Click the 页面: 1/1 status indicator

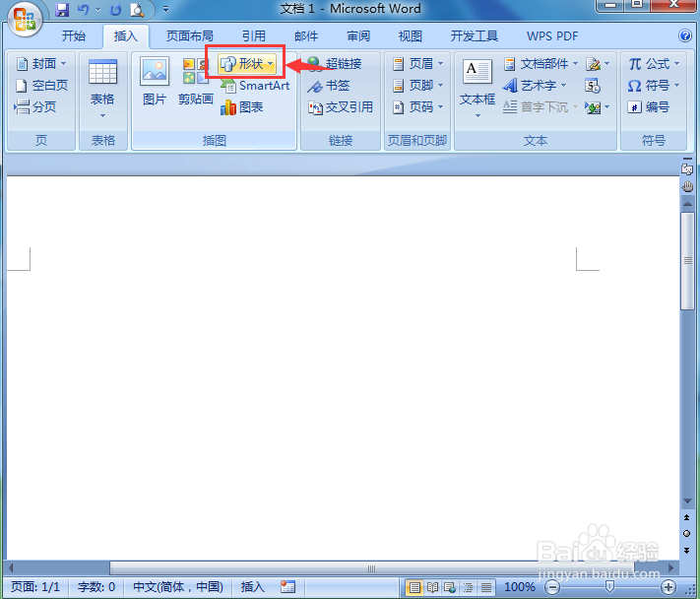(35, 586)
